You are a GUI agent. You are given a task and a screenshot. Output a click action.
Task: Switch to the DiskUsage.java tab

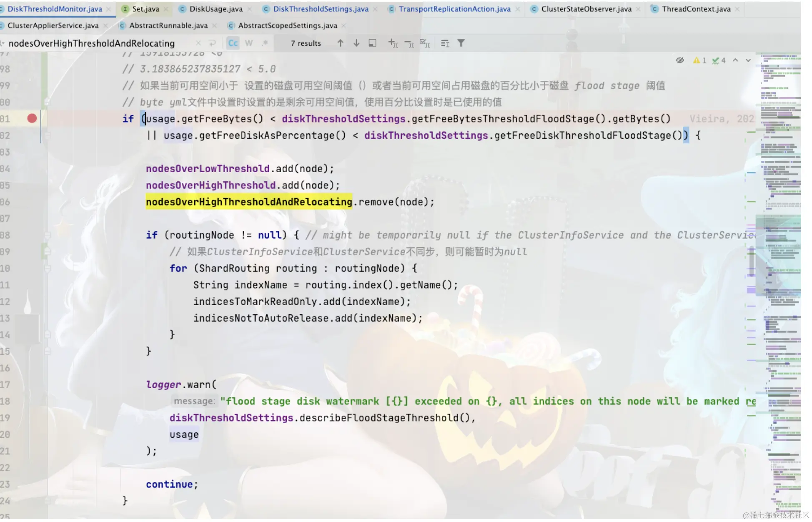click(x=216, y=9)
